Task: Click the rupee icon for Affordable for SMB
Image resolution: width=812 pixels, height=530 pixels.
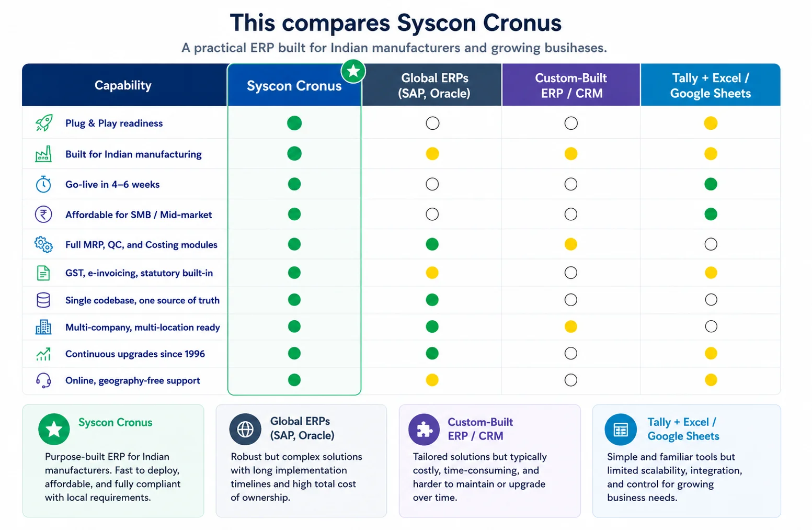Action: pyautogui.click(x=43, y=215)
